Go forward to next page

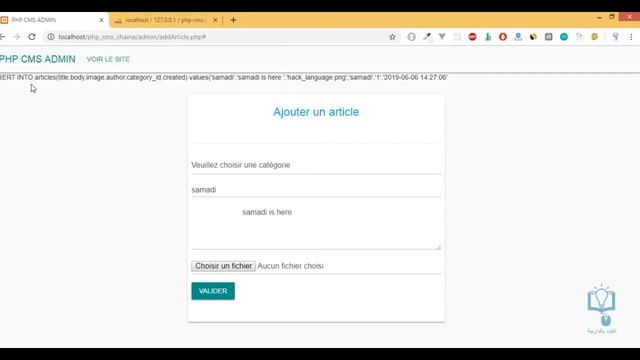point(17,37)
